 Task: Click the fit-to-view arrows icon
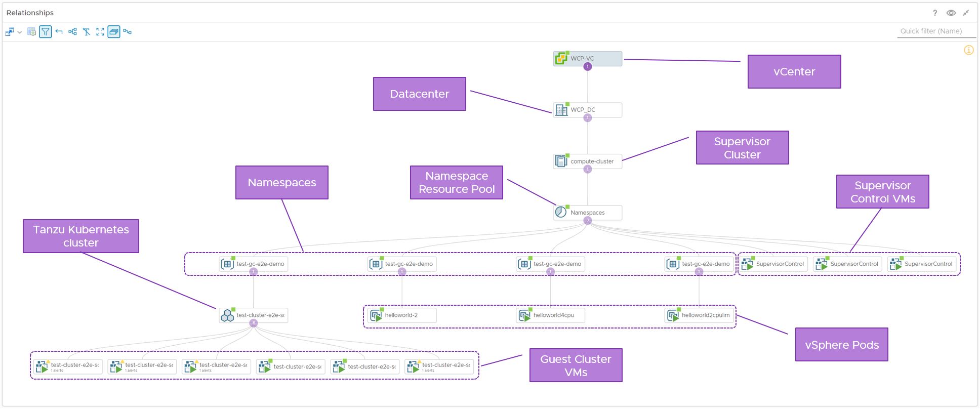pos(100,32)
